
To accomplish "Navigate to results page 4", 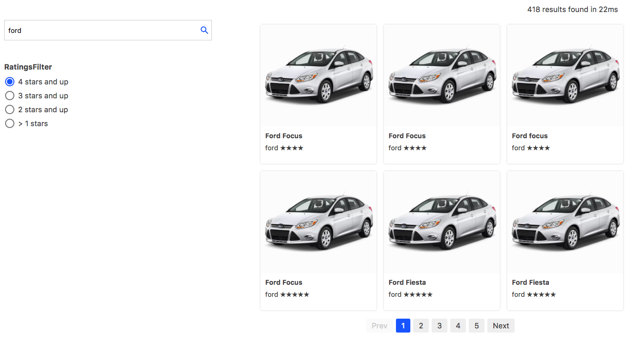I will pos(458,326).
